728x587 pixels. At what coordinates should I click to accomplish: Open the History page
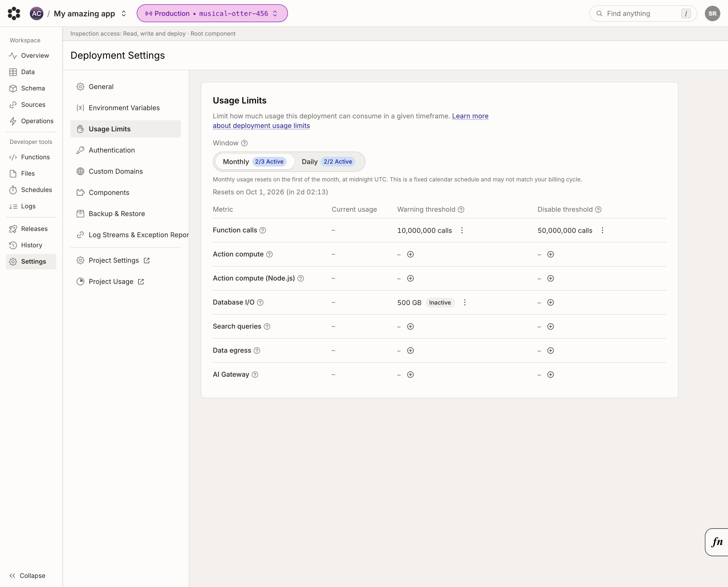tap(31, 245)
